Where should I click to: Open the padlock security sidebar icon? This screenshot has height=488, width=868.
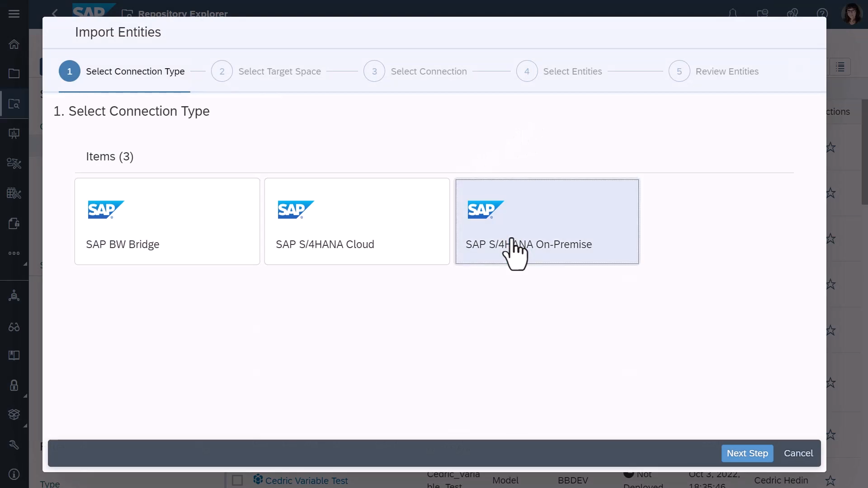(x=14, y=385)
